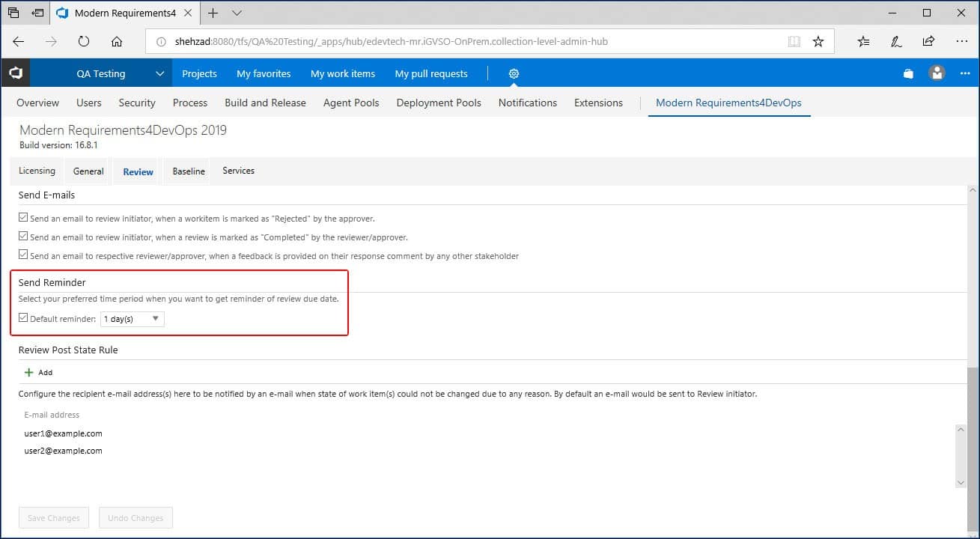The image size is (980, 539).
Task: Click the Azure DevOps logo icon
Action: (15, 73)
